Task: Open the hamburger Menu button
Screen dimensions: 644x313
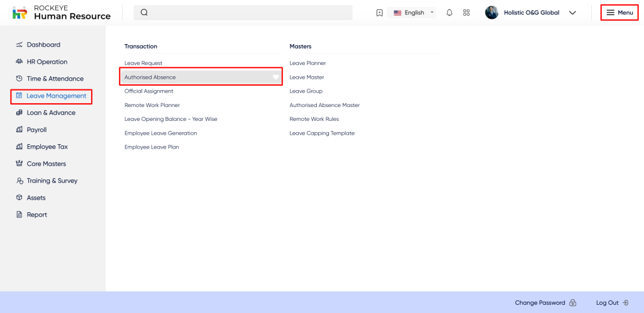Action: [619, 13]
